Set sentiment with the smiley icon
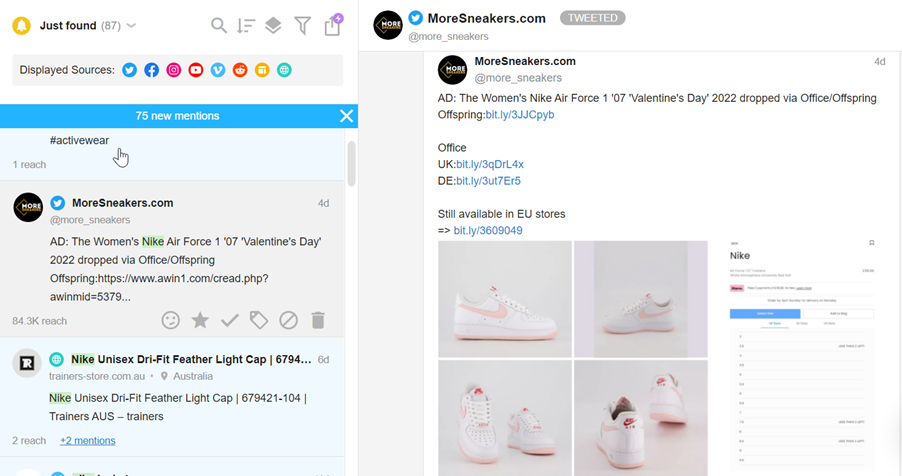The image size is (902, 476). [x=170, y=320]
